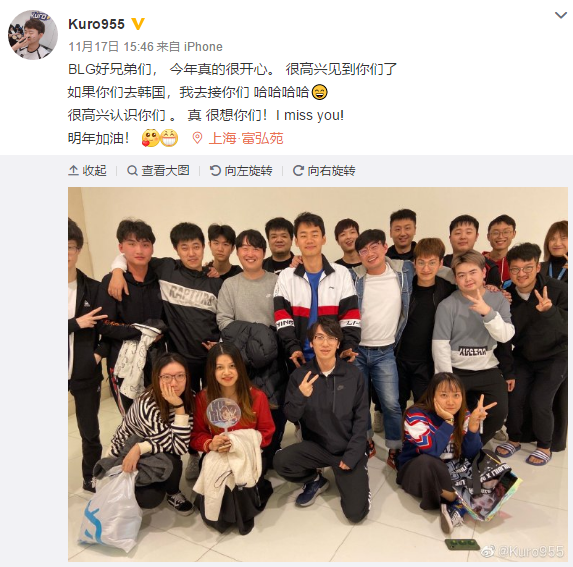Click the clockwise rotate icon

point(298,171)
